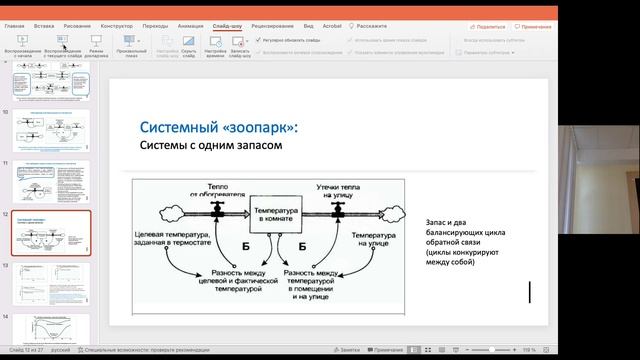
Task: Click the 'Запас и два балансирующих цикла' text box
Action: (465, 242)
